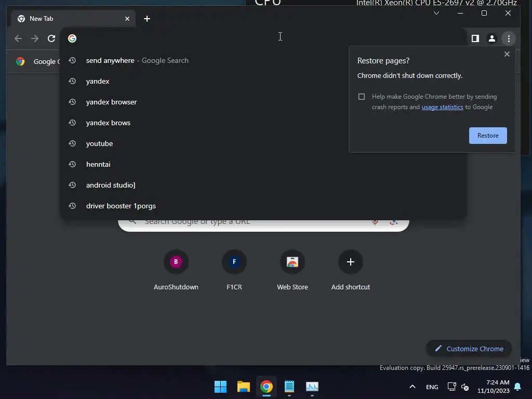Choose 'yandex brows' suggestion
Viewport: 532px width, 399px height.
pyautogui.click(x=263, y=123)
